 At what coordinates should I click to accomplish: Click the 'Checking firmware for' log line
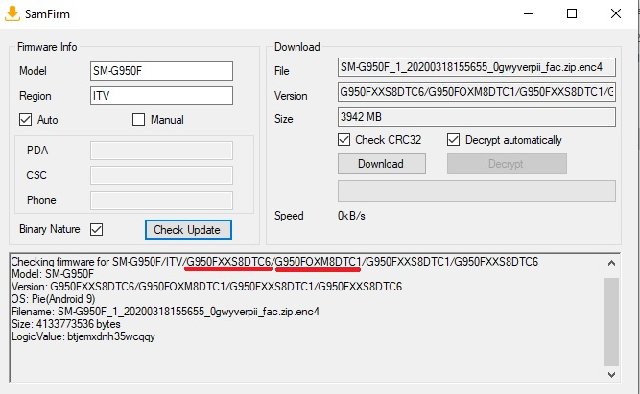(274, 262)
